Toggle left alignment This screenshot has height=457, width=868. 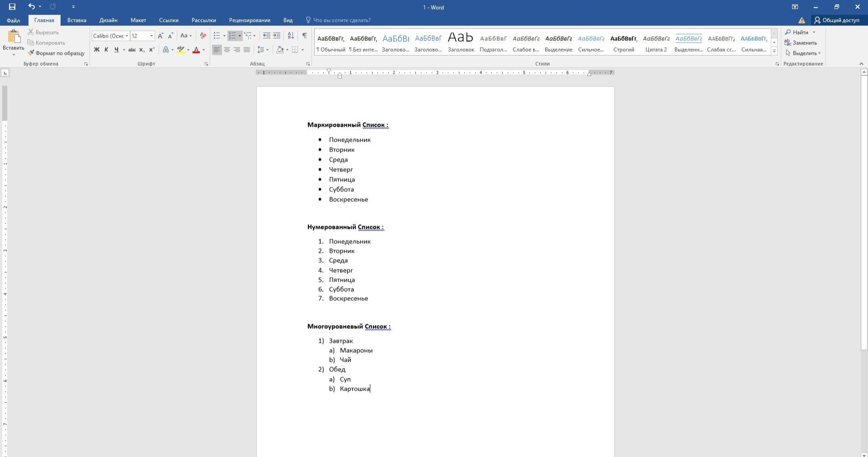click(217, 50)
